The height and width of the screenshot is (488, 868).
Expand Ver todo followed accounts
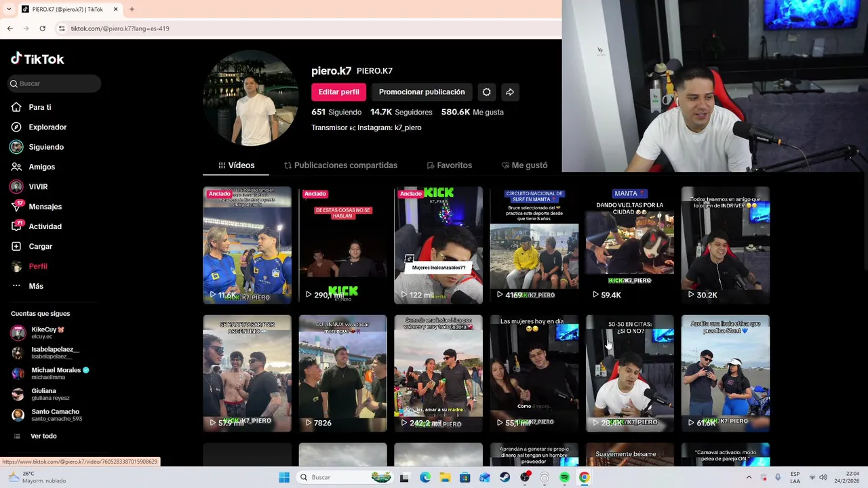(x=35, y=436)
